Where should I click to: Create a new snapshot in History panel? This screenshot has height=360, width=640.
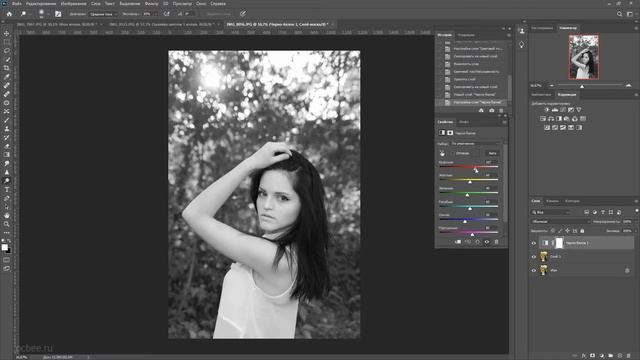pos(491,111)
